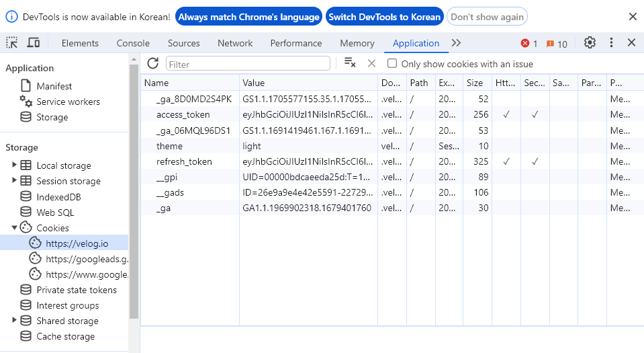Select https://googleads cookies entry
Screen dimensions: 644x353
[64, 259]
